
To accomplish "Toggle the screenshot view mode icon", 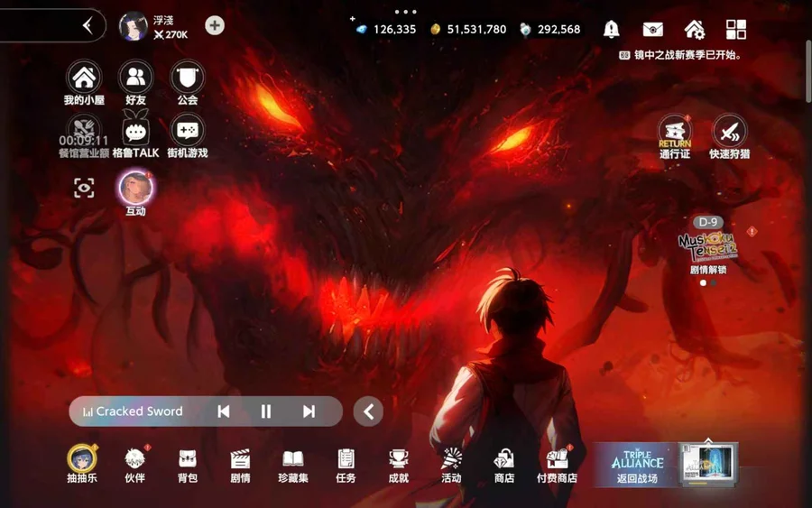I will click(x=84, y=188).
